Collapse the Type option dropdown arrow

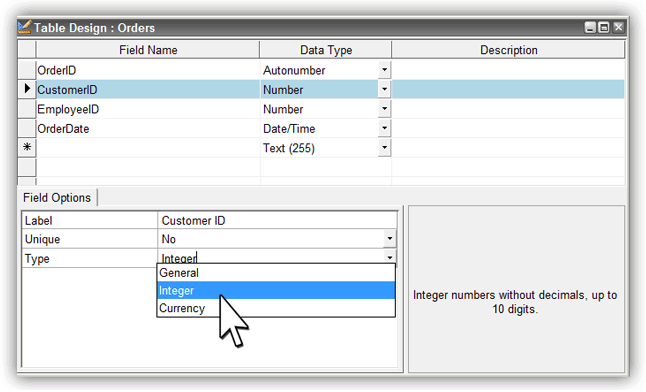coord(389,256)
